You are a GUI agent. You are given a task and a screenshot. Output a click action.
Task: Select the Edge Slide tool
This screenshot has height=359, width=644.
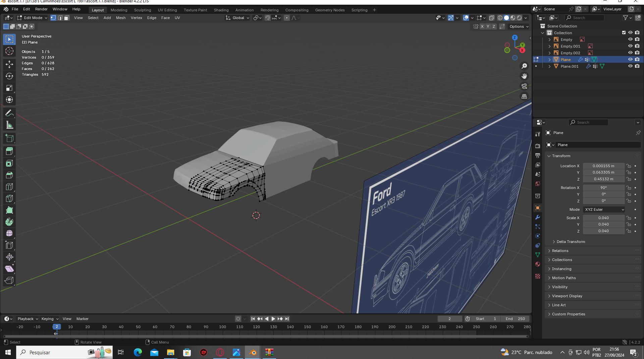tap(9, 245)
